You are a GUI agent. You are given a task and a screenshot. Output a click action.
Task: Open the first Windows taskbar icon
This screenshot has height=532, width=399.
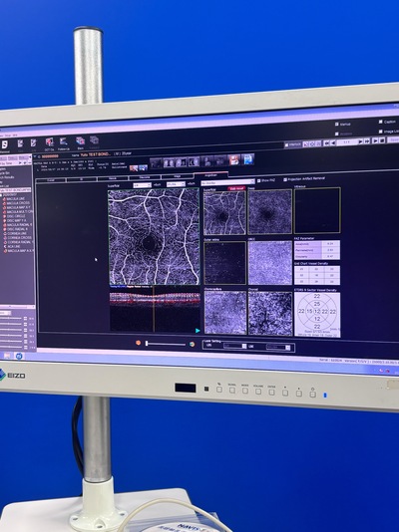click(x=7, y=356)
